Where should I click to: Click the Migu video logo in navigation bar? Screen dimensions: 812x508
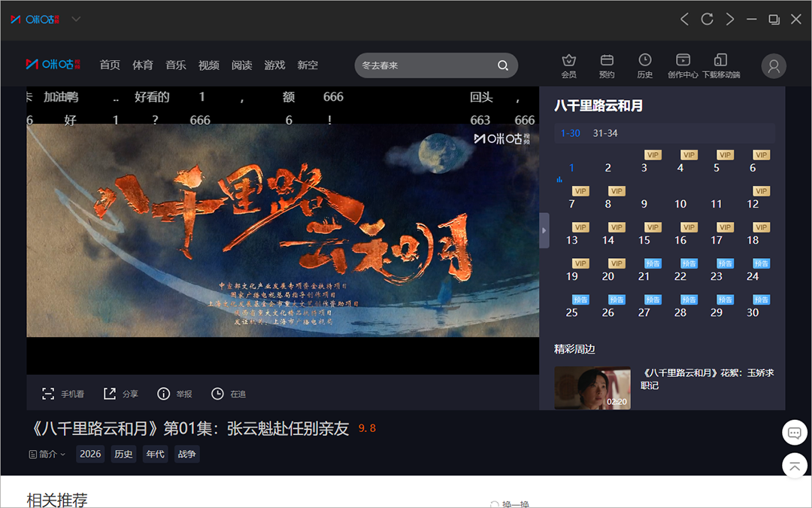click(53, 64)
